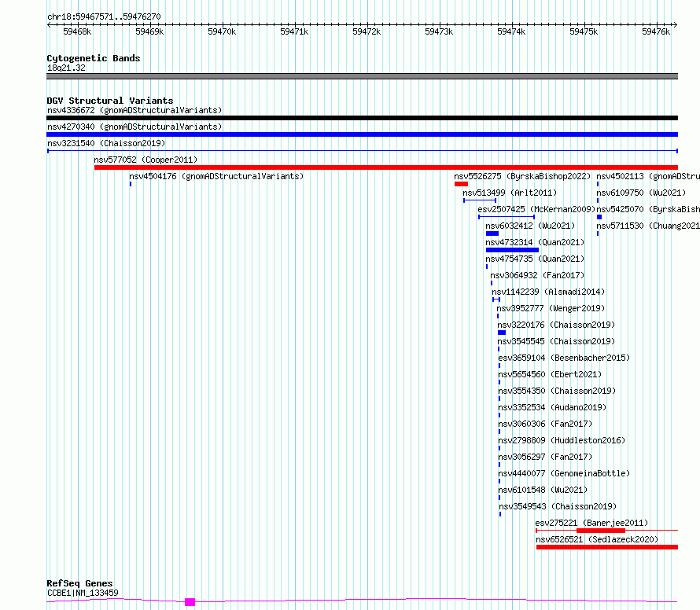Open nsv5711530 (Chuang2021) label

[648, 226]
